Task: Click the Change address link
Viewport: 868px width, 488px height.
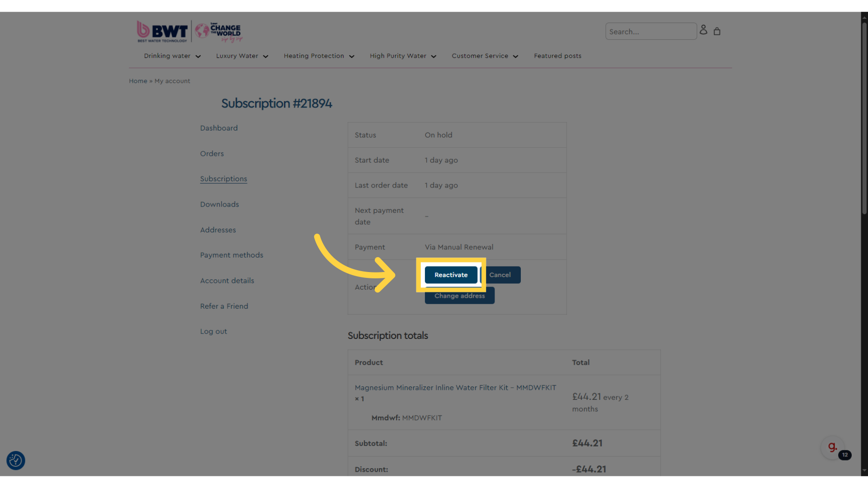Action: coord(459,295)
